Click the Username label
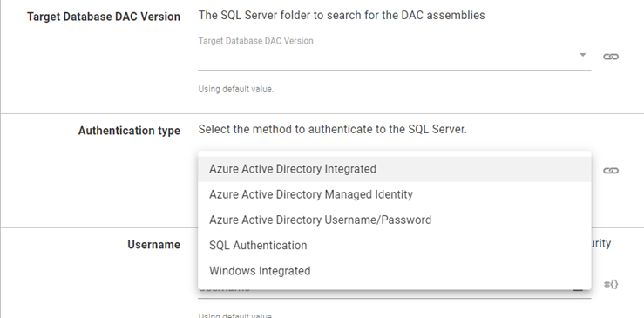644x318 pixels. (x=154, y=245)
